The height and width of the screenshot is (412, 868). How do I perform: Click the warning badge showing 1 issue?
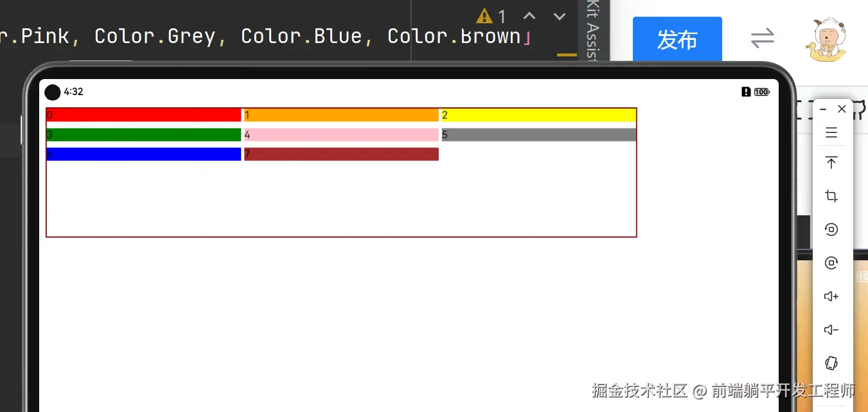click(491, 16)
